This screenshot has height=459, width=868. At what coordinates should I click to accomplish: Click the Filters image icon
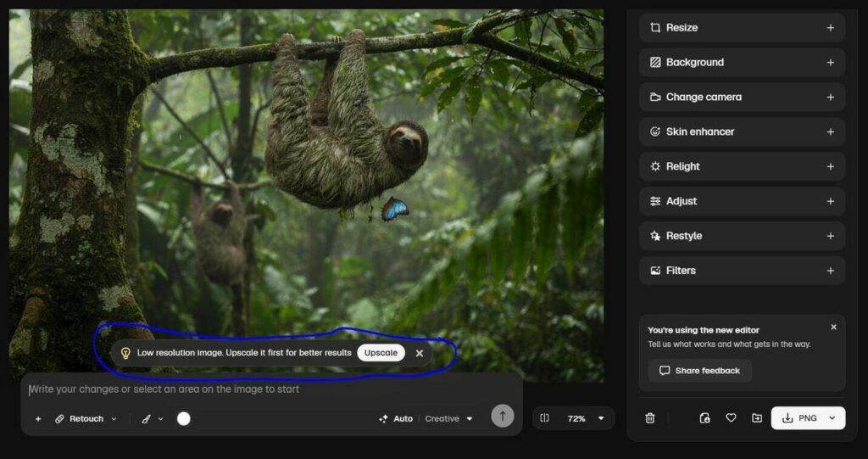pyautogui.click(x=655, y=271)
